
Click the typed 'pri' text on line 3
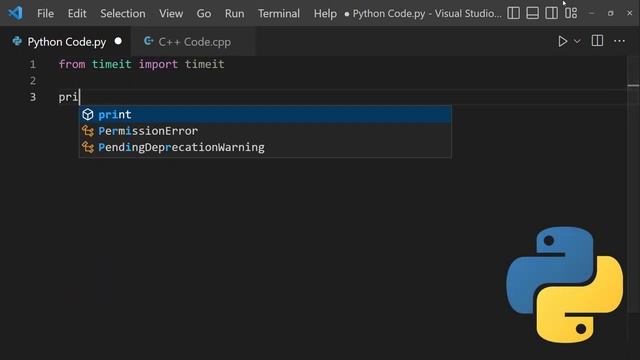point(68,97)
